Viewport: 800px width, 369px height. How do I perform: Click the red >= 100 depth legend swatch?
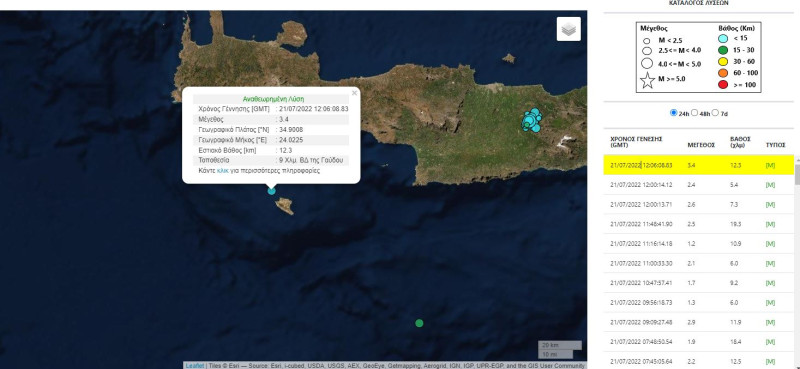point(722,84)
